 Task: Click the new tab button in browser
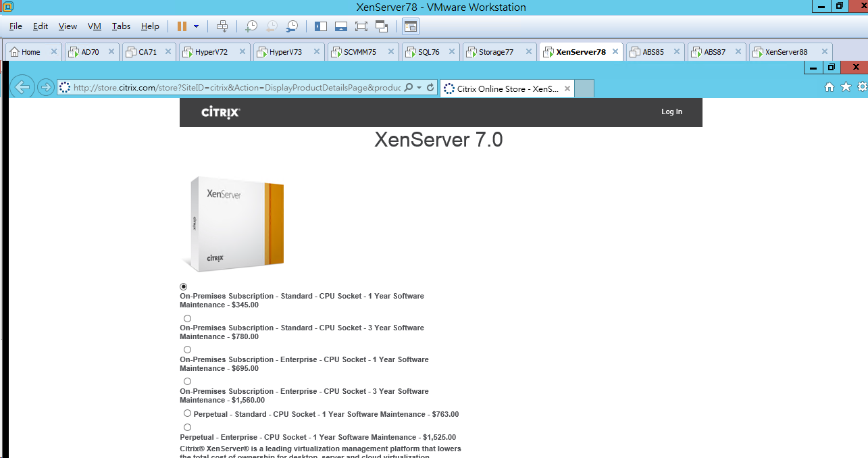click(x=584, y=88)
